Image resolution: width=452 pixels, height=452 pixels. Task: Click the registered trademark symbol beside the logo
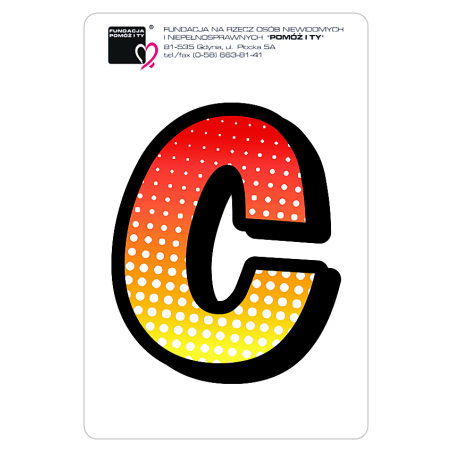(151, 27)
